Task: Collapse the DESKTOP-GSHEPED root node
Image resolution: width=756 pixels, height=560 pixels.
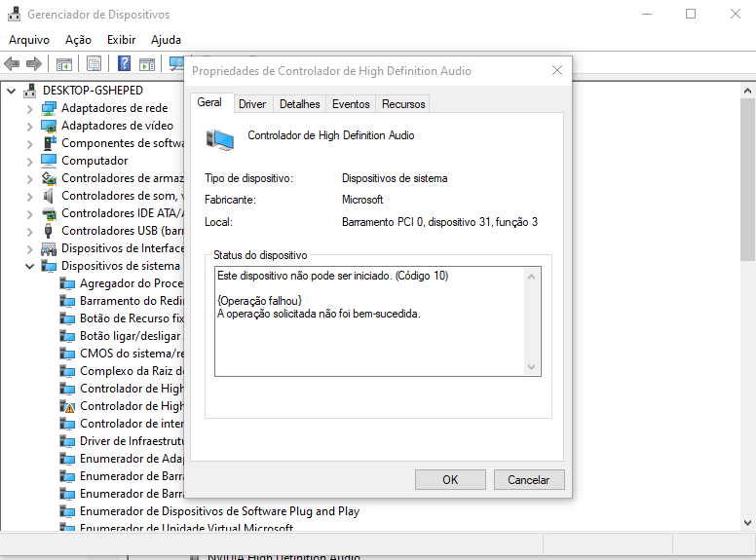Action: 12,91
